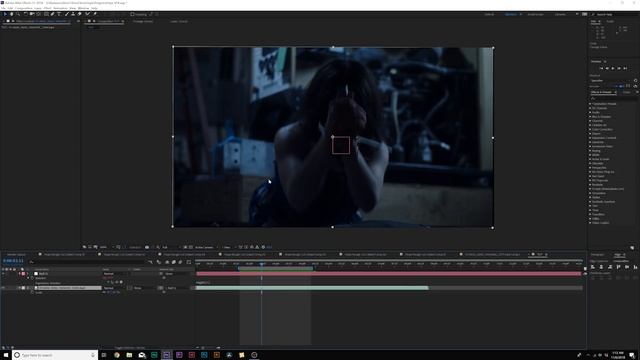
Task: Expand the Video Copilot category
Action: point(590,223)
